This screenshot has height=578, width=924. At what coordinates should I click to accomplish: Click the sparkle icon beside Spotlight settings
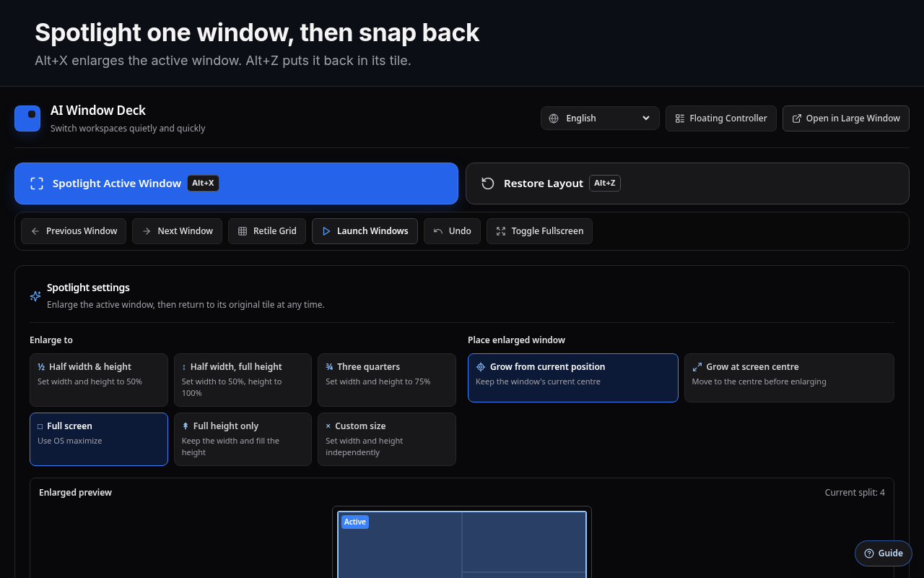[x=35, y=296]
